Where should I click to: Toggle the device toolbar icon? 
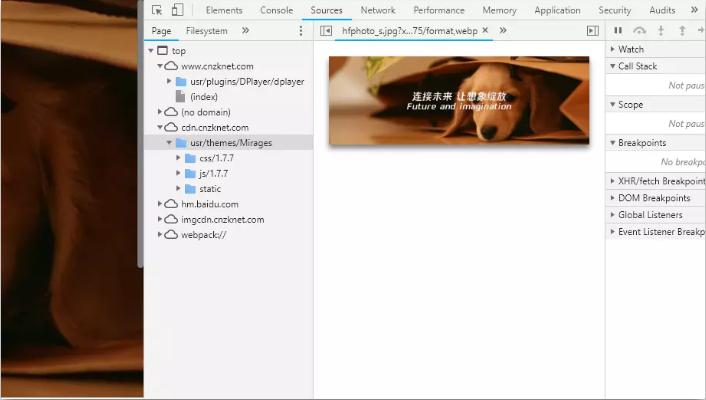coord(177,10)
